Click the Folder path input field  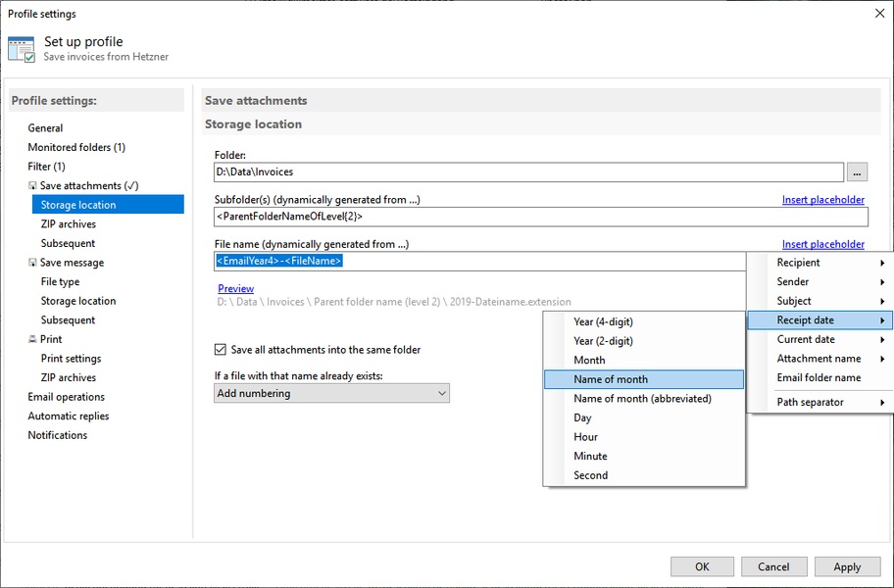point(527,172)
